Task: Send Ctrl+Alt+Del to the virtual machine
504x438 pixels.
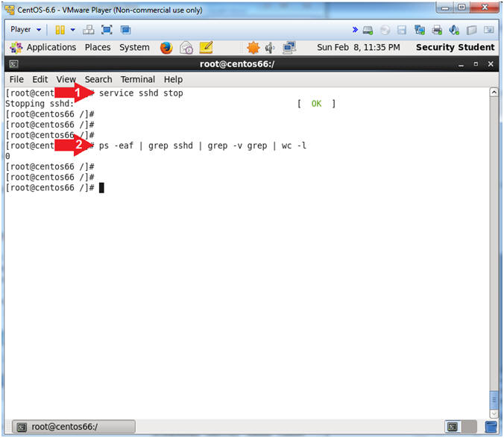Action: 89,30
